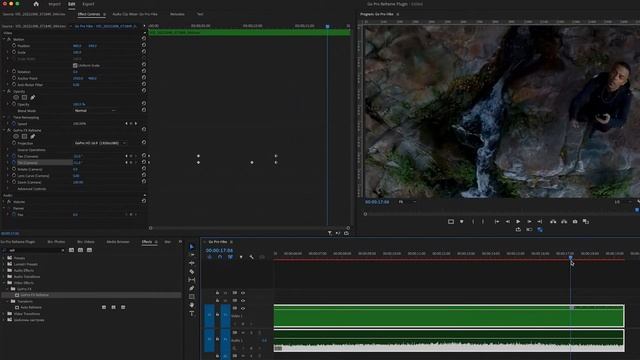This screenshot has height=360, width=640.
Task: Toggle animation stopwatch for Rotation
Action: tap(14, 71)
